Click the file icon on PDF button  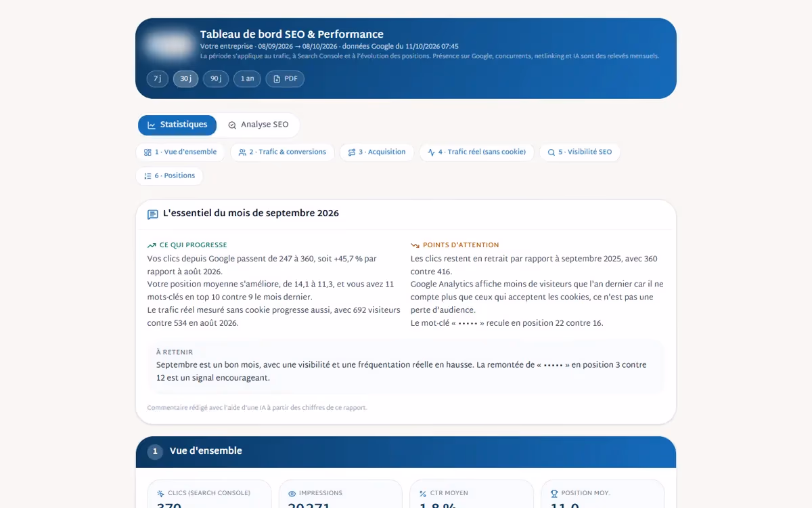(277, 79)
